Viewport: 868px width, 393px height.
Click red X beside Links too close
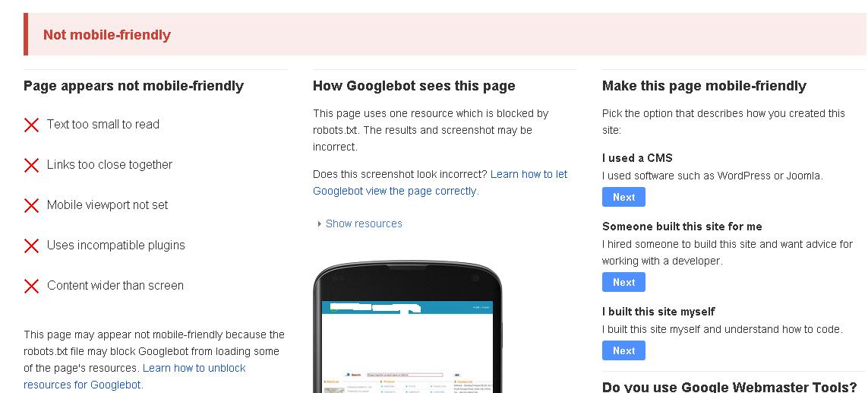31,165
